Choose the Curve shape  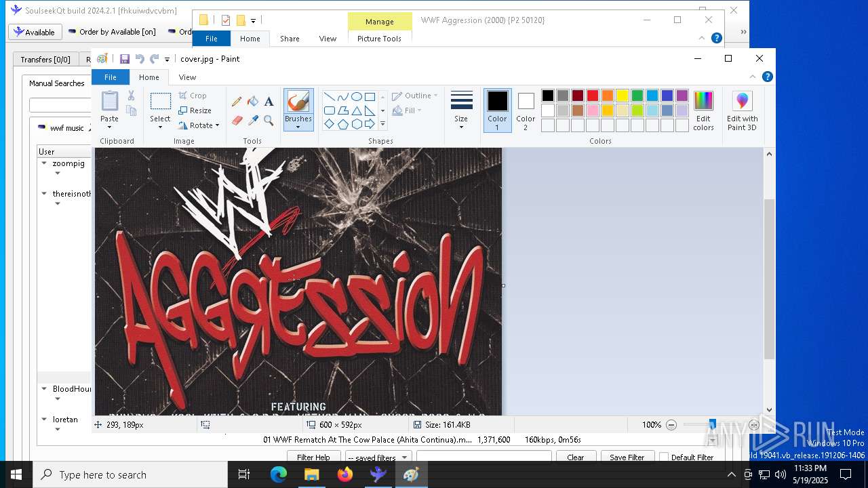click(342, 96)
